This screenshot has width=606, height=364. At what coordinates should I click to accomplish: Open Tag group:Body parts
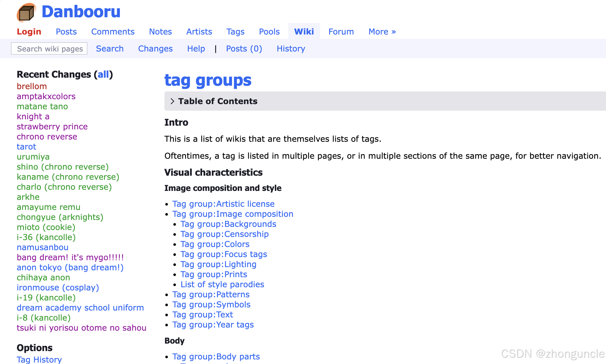pos(216,356)
